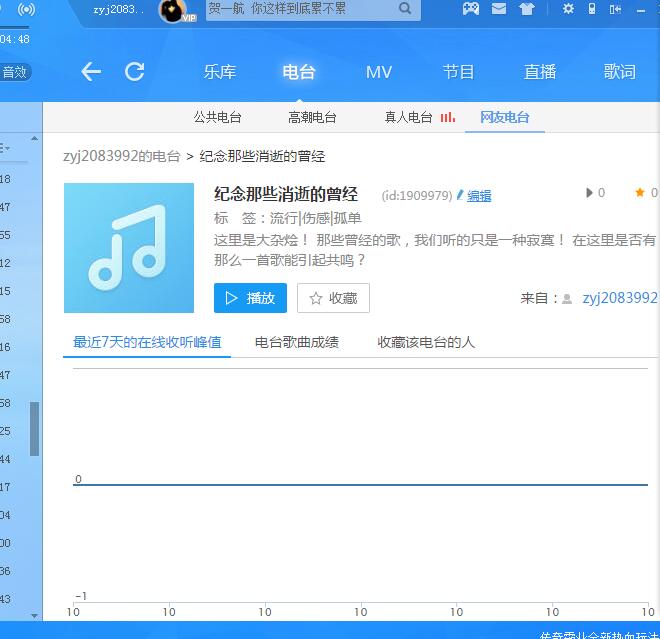
Task: Click the play count triangle icon
Action: coord(589,193)
